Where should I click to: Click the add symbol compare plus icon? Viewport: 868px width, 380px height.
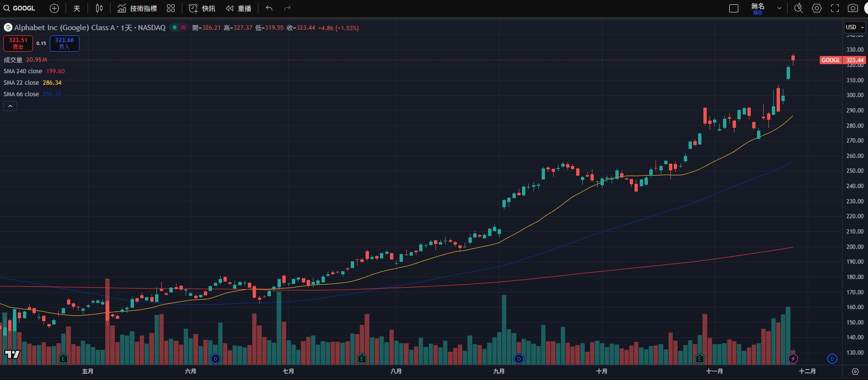click(55, 8)
